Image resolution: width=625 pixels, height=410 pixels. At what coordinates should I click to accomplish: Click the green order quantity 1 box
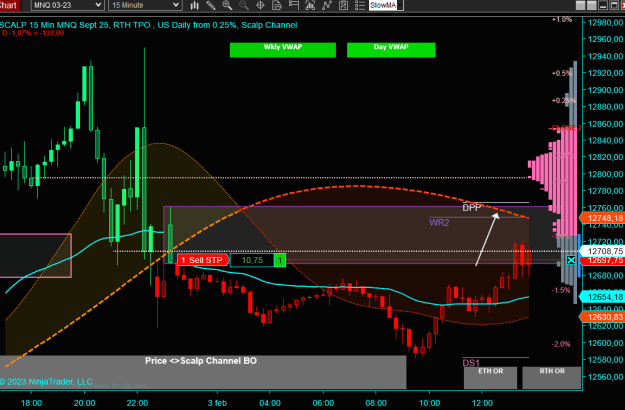[280, 260]
